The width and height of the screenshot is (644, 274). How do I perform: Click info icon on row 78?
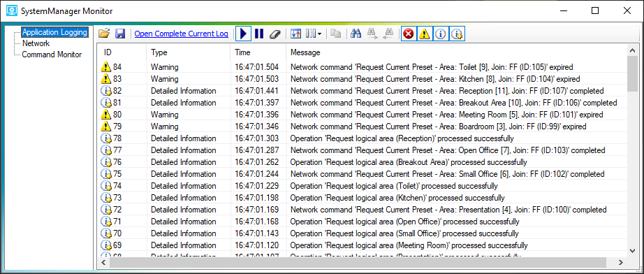(106, 138)
